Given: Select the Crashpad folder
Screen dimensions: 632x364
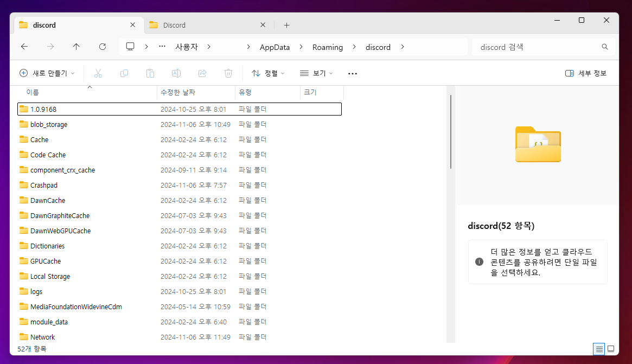Looking at the screenshot, I should (x=180, y=185).
